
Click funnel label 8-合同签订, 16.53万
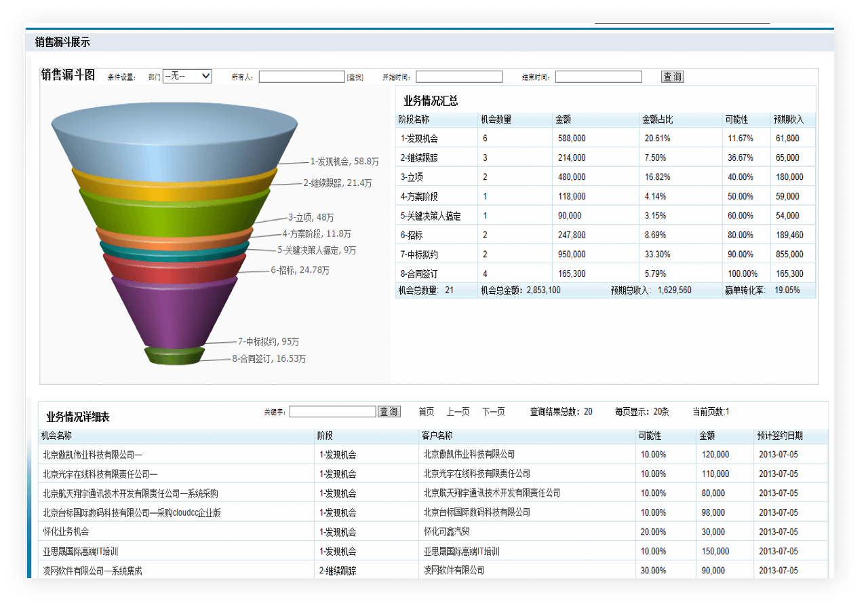(x=269, y=359)
